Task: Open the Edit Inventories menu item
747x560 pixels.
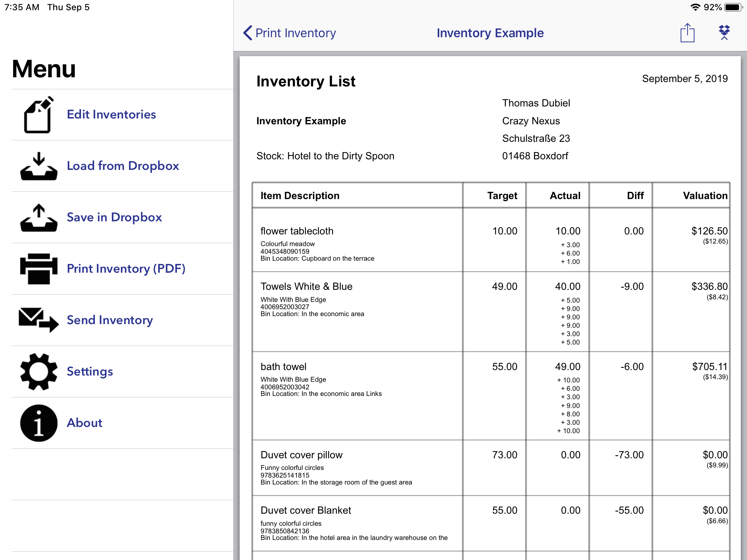Action: pos(111,114)
